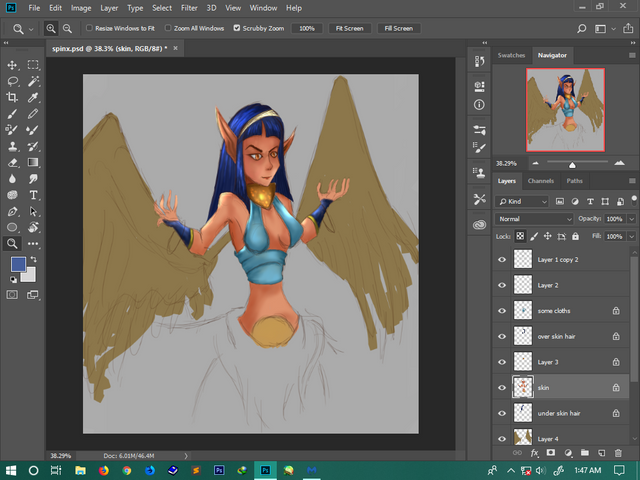Select the Magic Wand tool
640x480 pixels.
pyautogui.click(x=33, y=81)
